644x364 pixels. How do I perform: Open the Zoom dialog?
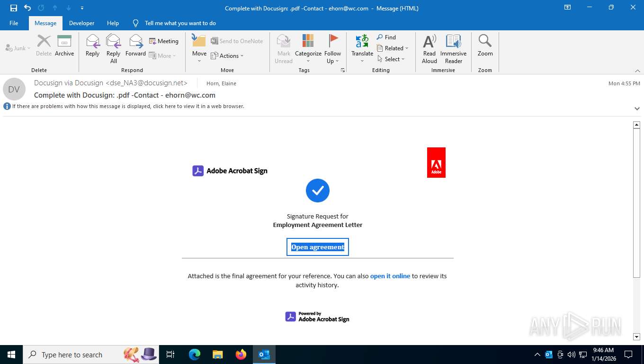coord(485,46)
